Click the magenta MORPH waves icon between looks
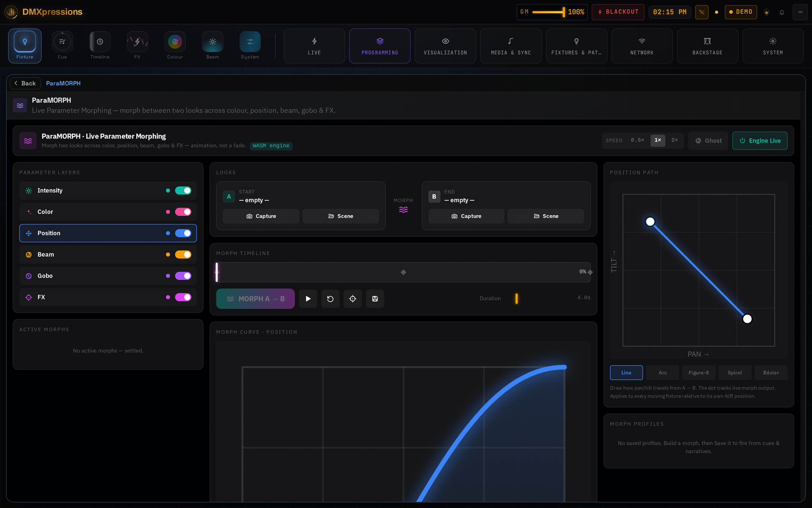 403,210
